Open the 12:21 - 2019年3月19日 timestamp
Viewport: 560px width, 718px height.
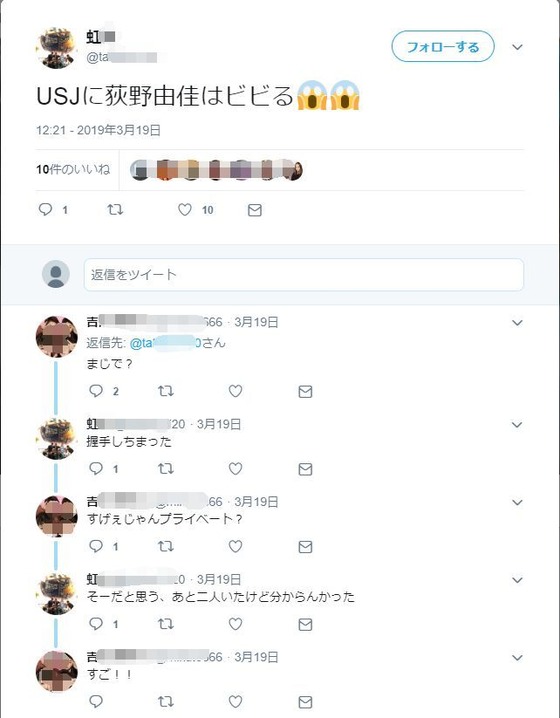point(98,131)
